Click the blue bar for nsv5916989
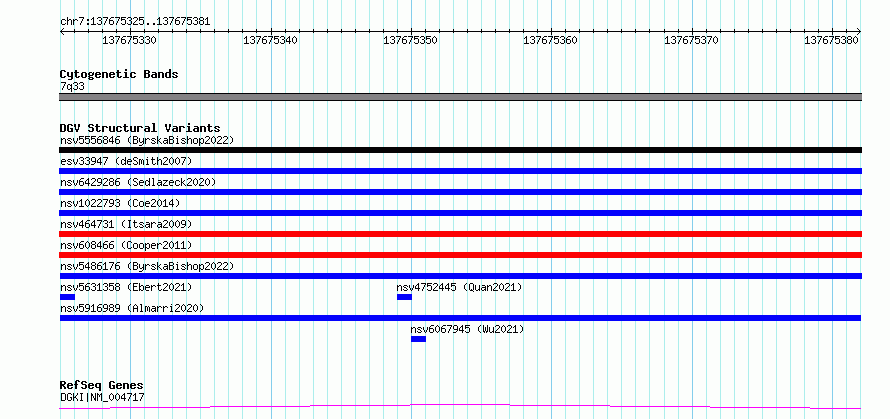This screenshot has width=890, height=419. click(x=460, y=318)
